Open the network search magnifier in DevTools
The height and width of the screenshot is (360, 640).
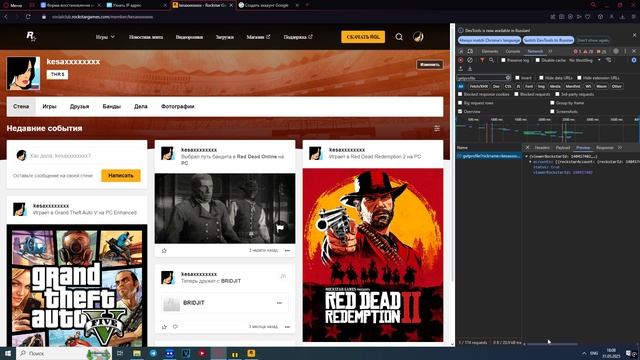tap(491, 60)
